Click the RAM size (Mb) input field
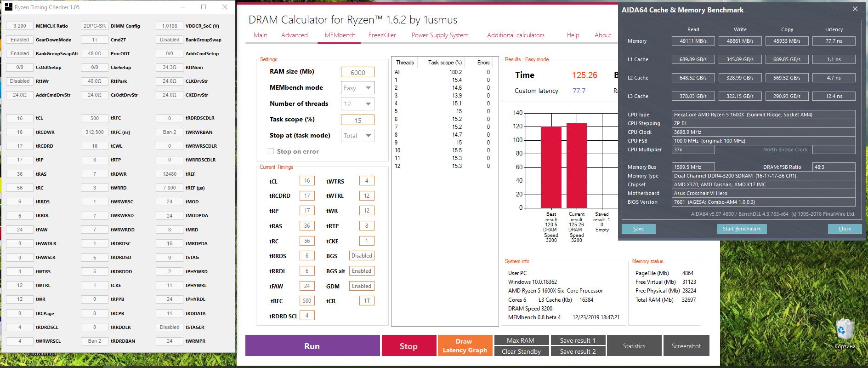 (x=357, y=72)
